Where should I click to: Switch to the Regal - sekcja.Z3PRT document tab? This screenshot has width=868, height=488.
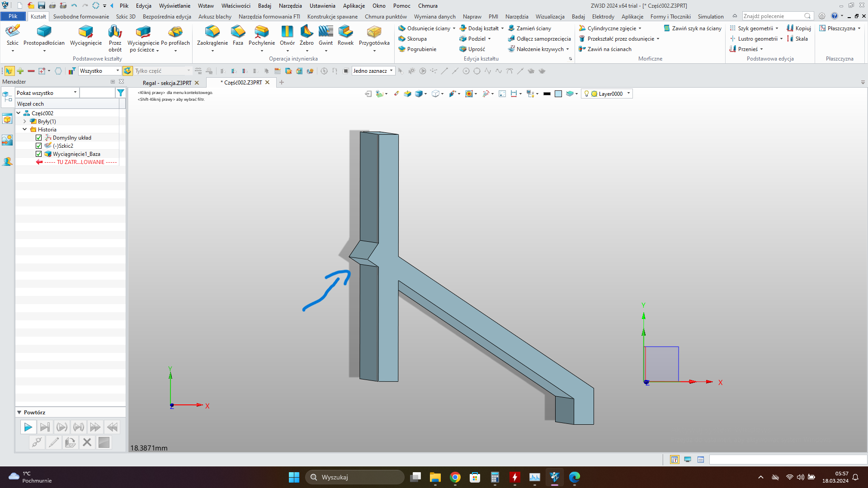(167, 83)
